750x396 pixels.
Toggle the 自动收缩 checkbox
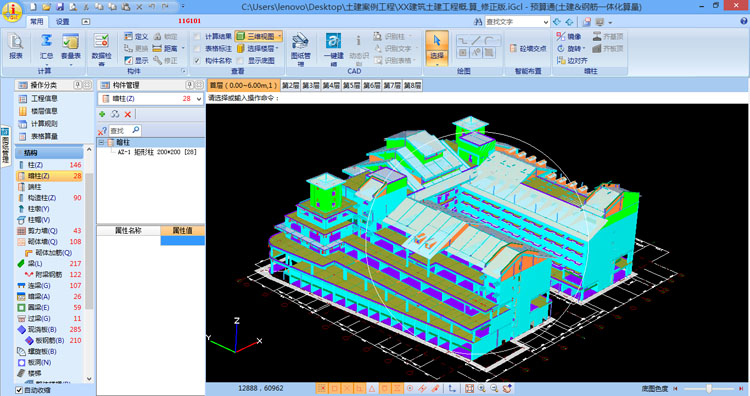click(19, 390)
